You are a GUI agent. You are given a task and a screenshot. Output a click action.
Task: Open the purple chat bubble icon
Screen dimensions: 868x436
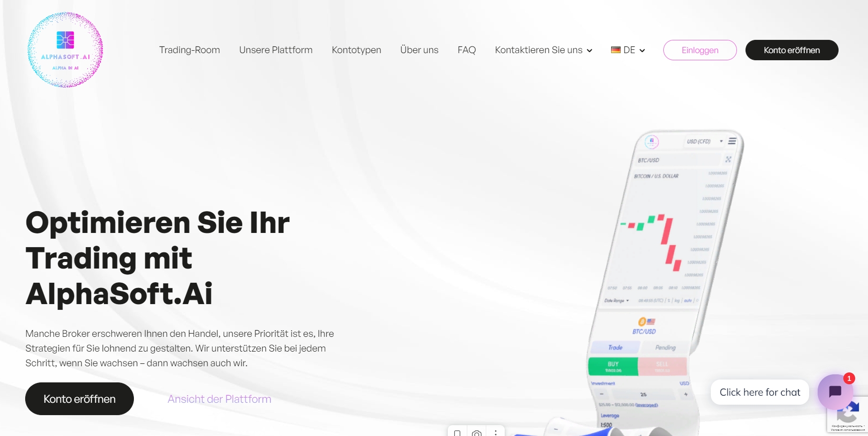(x=835, y=391)
